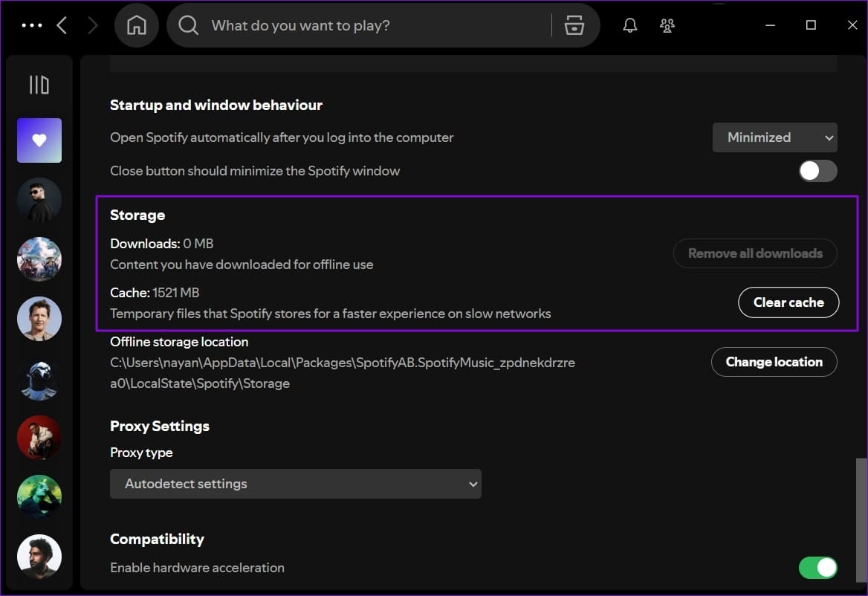Open the blue masked figure thumbnail

(x=39, y=378)
